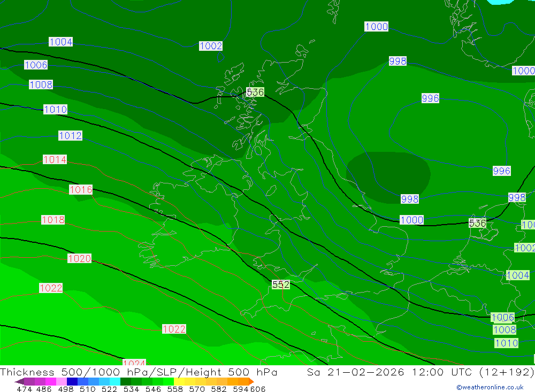Click the white-background 1008 isobar label
This screenshot has width=535, height=392.
[41, 84]
